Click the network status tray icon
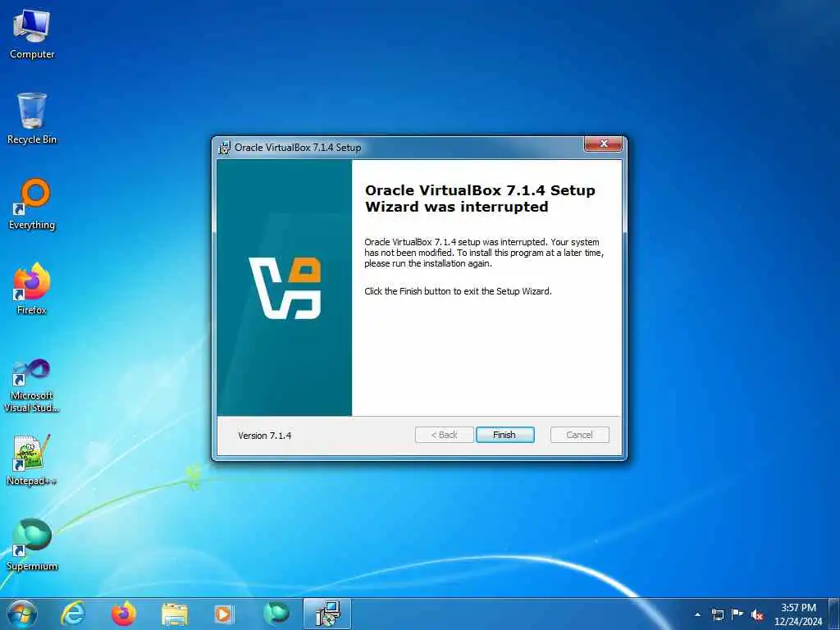Image resolution: width=840 pixels, height=630 pixels. [x=718, y=614]
